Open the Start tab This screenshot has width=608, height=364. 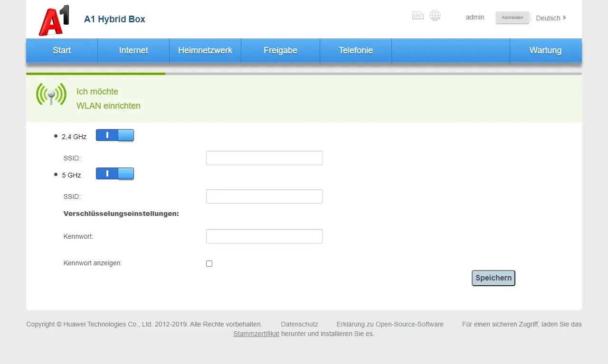(x=62, y=50)
